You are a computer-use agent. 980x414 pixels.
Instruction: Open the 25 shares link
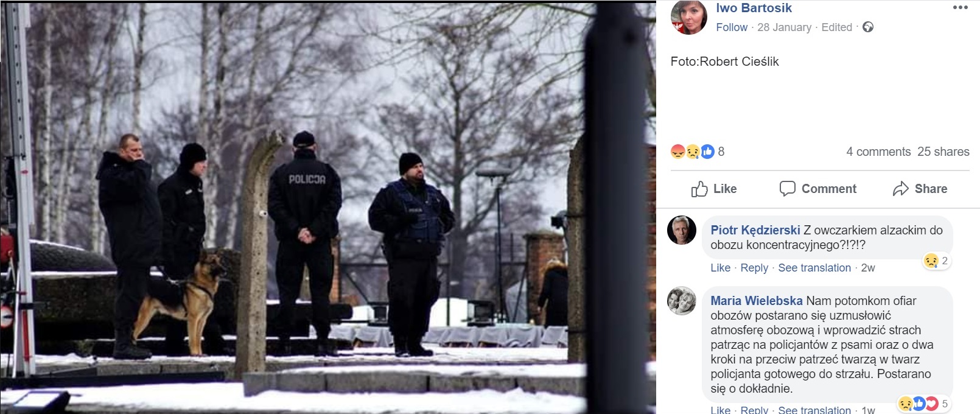pyautogui.click(x=943, y=152)
